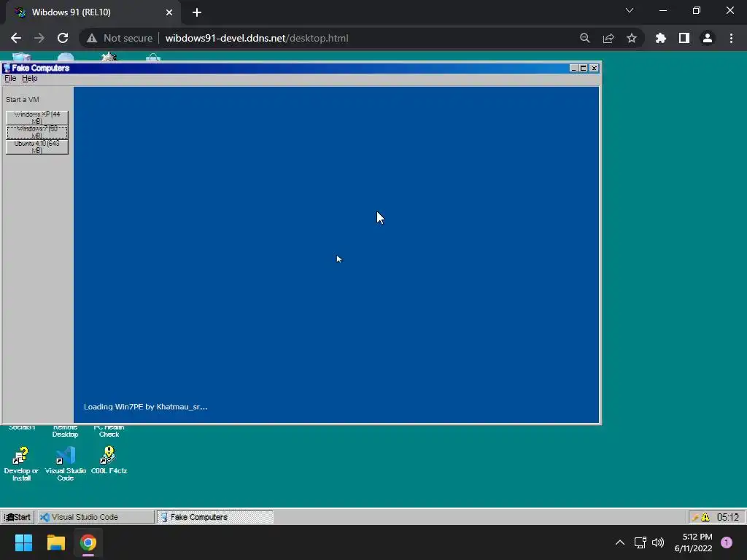747x560 pixels.
Task: Close the Wibdows 91 browser tab
Action: tap(169, 12)
